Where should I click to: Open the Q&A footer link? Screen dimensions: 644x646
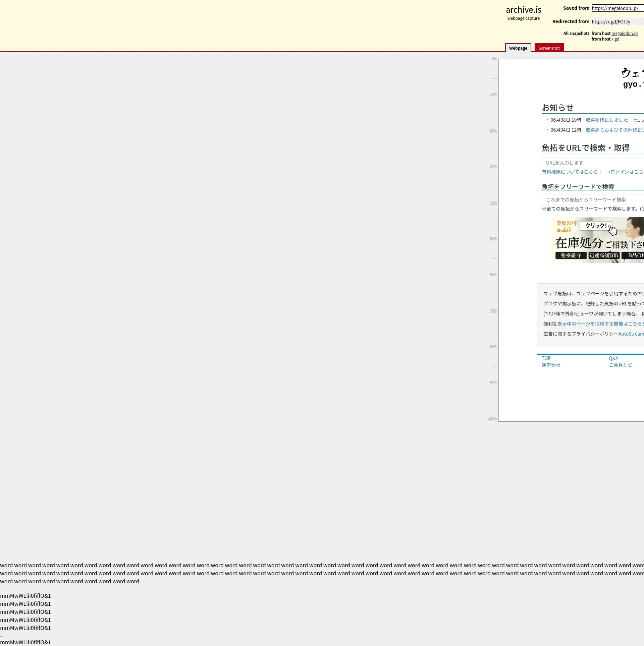tap(613, 358)
